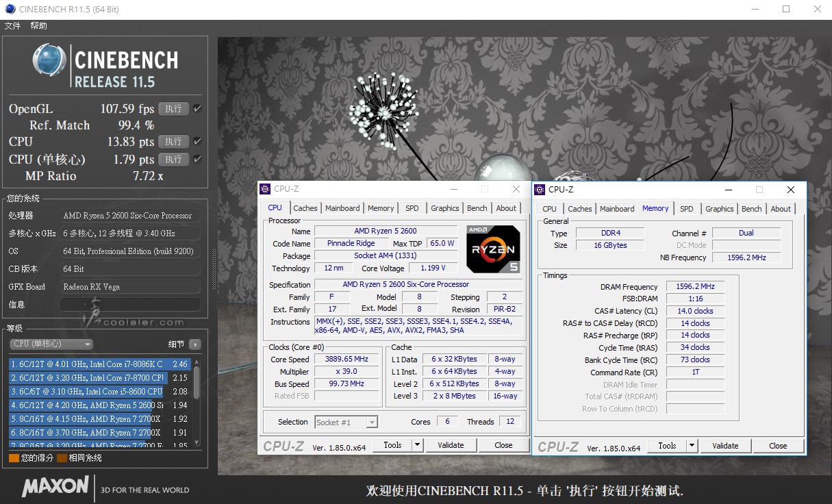Screen dimensions: 832x504
Task: Click the CAS# Latency 14.0 clocks value
Action: point(695,311)
